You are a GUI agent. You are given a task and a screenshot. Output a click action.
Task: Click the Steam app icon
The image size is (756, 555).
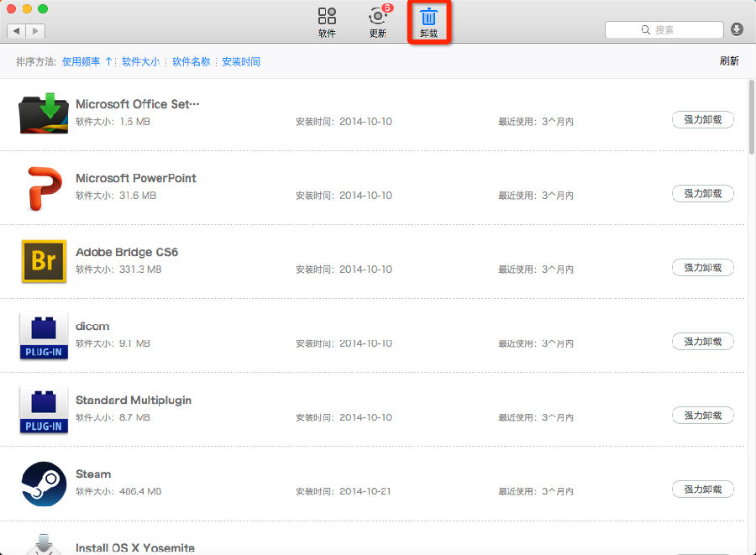click(43, 484)
